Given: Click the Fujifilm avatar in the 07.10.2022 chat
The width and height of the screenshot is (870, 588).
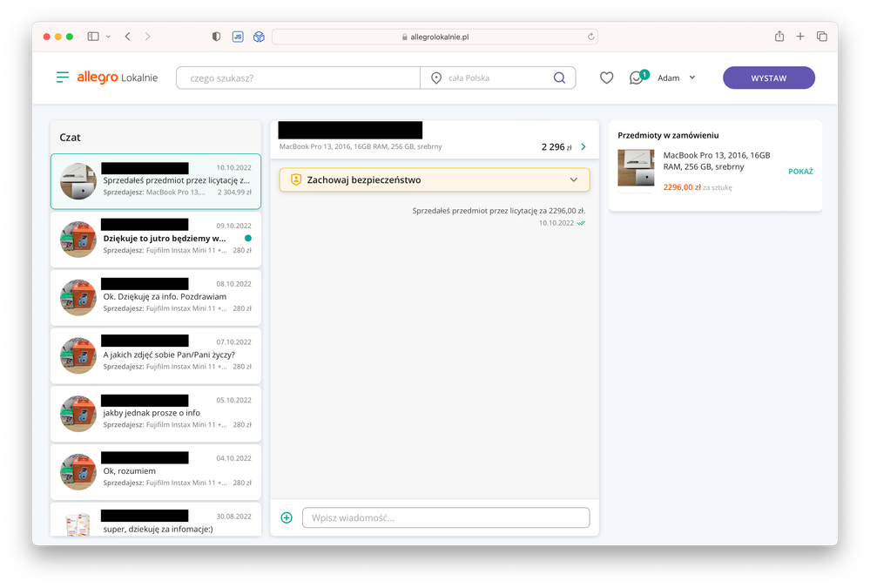Looking at the screenshot, I should [x=78, y=356].
